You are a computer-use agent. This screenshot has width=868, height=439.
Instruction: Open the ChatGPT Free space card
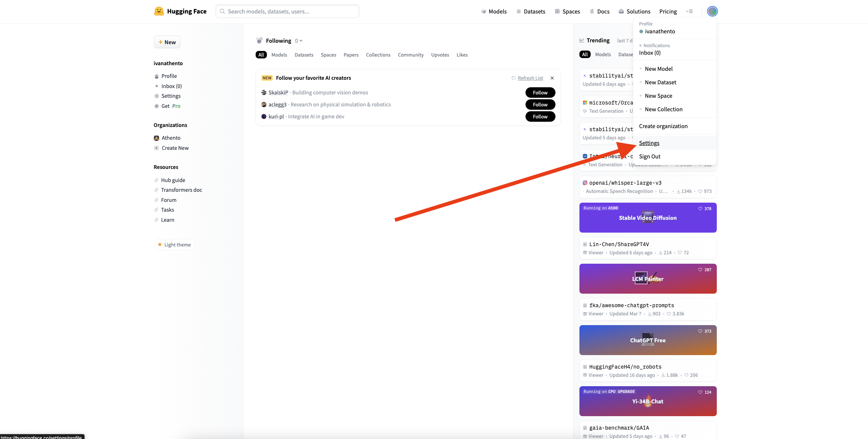(x=648, y=340)
